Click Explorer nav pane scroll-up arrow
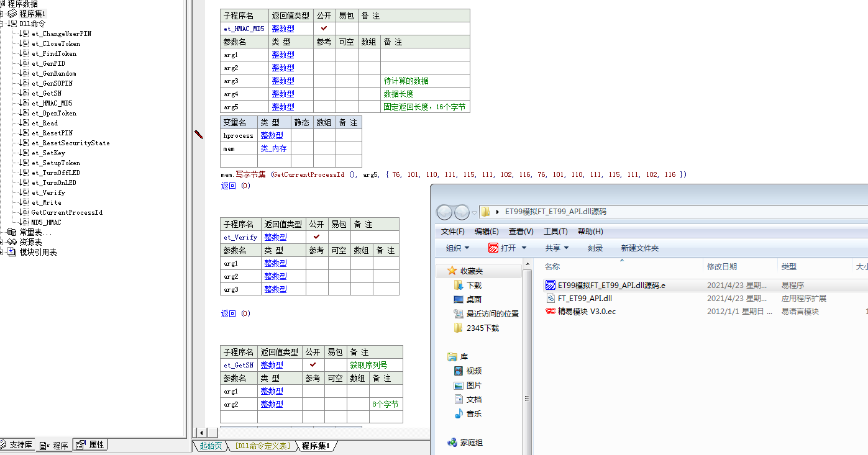 [528, 265]
